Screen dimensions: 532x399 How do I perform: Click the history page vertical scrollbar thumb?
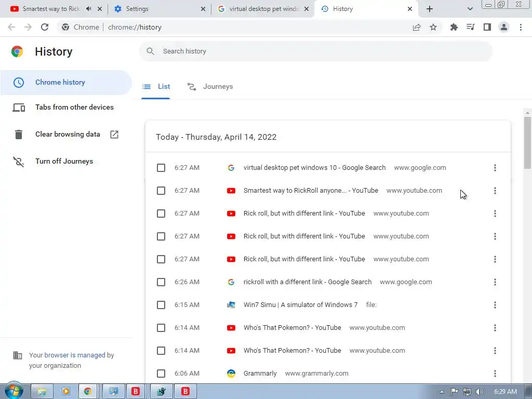(527, 142)
